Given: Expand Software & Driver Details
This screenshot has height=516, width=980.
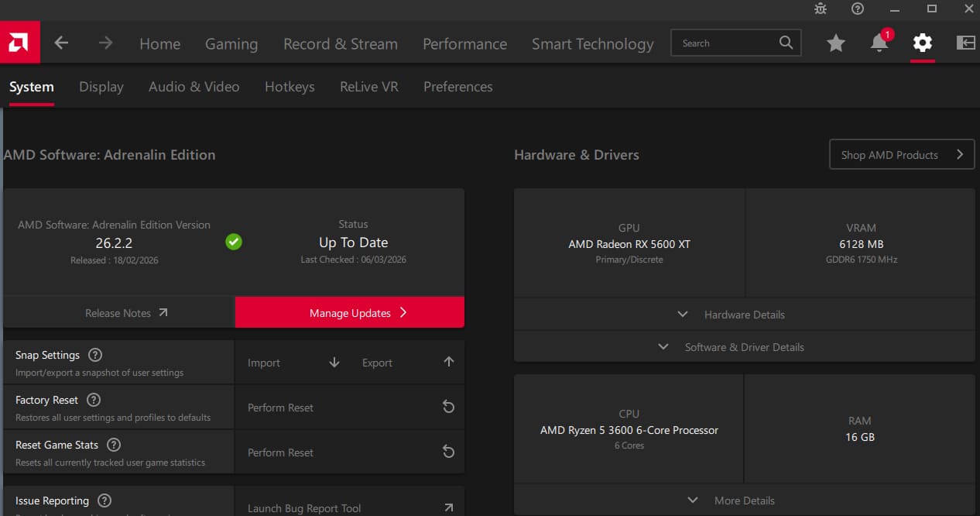Looking at the screenshot, I should (744, 346).
